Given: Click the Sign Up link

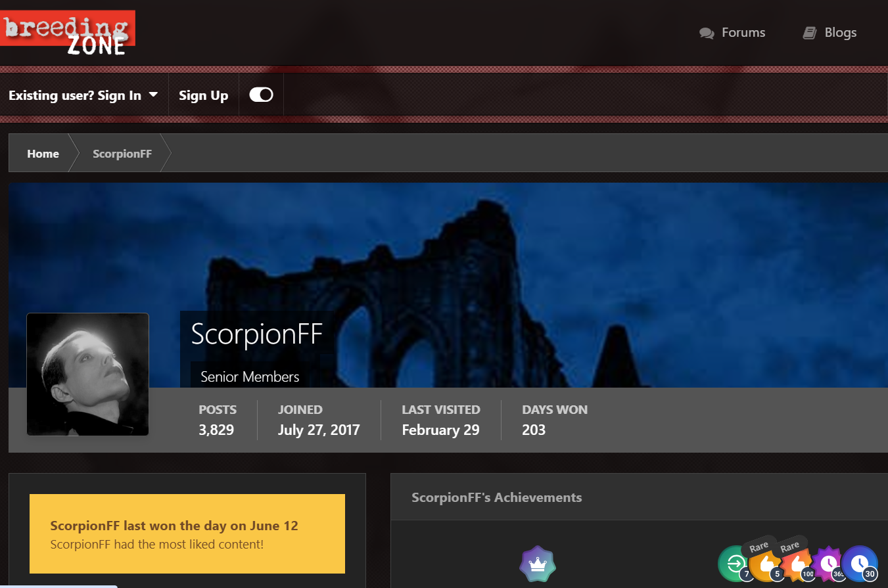Looking at the screenshot, I should tap(203, 95).
